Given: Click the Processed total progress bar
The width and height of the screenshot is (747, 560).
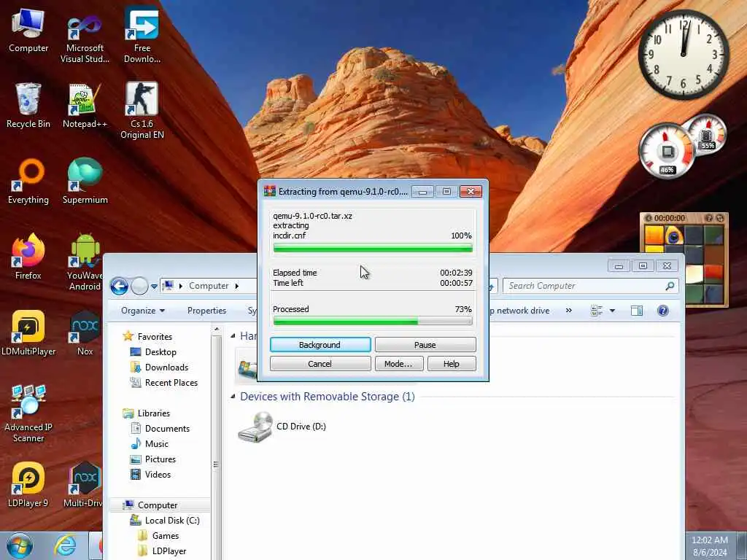Looking at the screenshot, I should 373,322.
